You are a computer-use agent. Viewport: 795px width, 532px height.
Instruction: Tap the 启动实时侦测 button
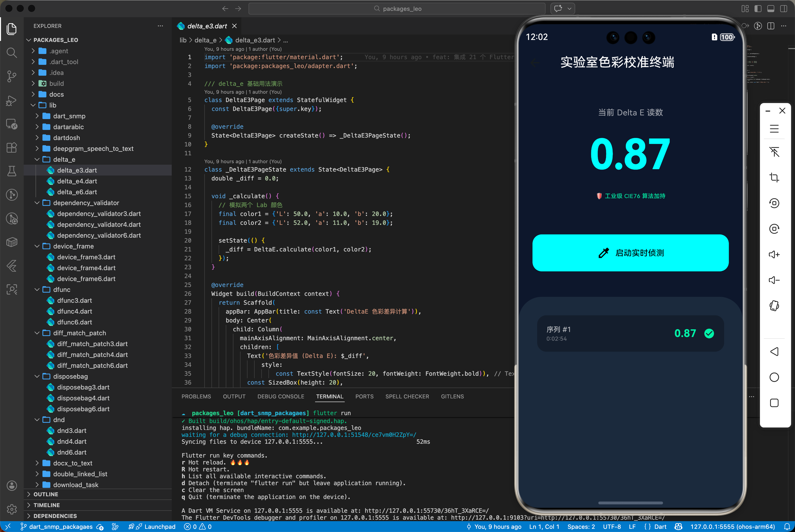tap(630, 253)
